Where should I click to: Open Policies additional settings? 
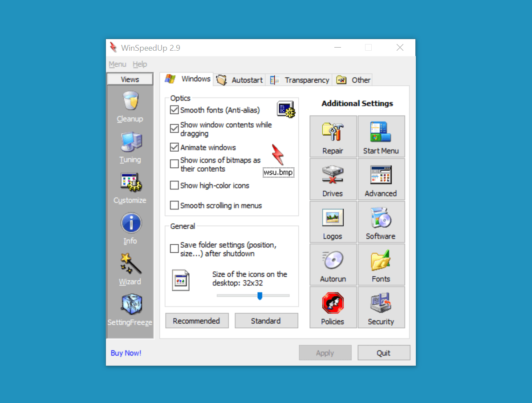coord(333,307)
